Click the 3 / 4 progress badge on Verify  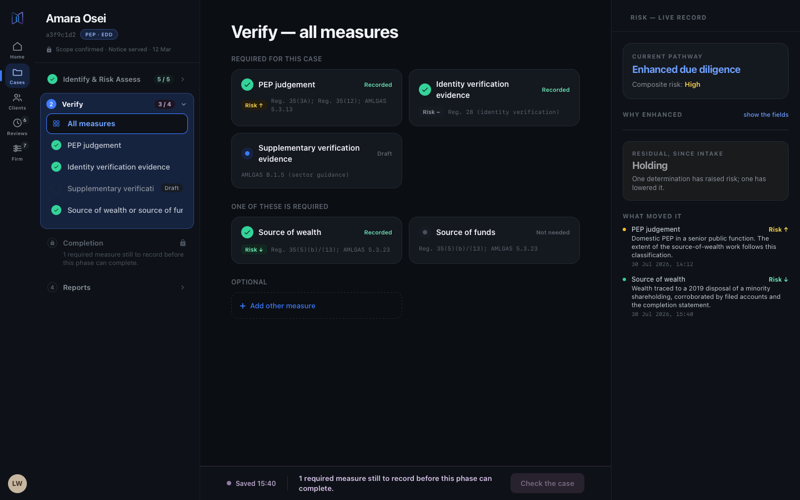click(x=164, y=104)
